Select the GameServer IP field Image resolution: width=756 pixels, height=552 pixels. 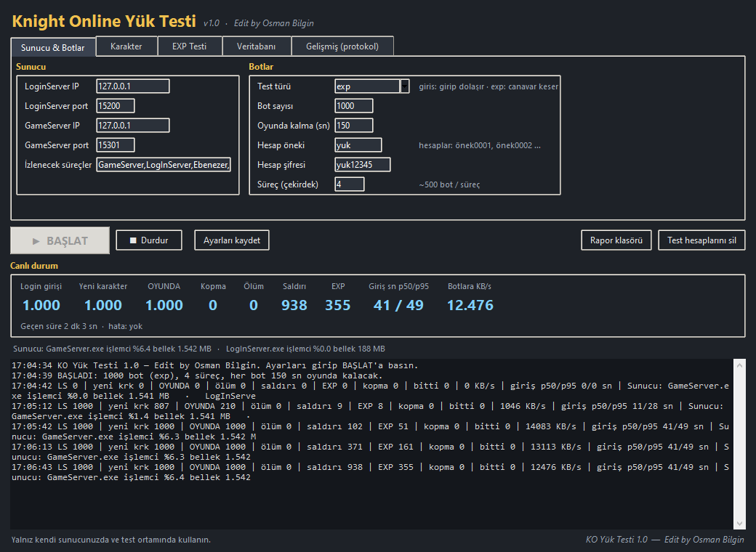(x=132, y=126)
